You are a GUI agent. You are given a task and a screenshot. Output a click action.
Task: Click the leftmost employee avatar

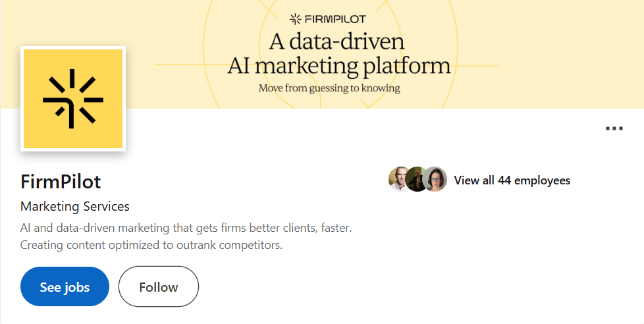click(399, 179)
